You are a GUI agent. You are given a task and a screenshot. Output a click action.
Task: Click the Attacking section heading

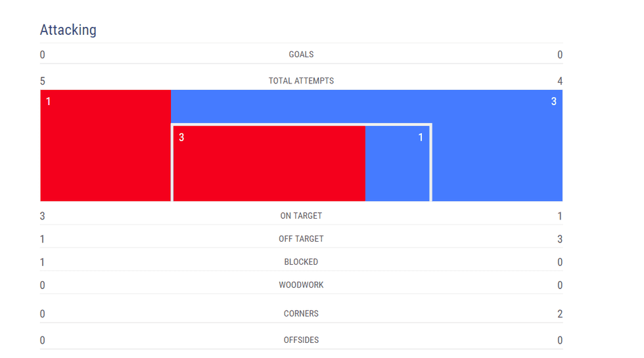68,30
